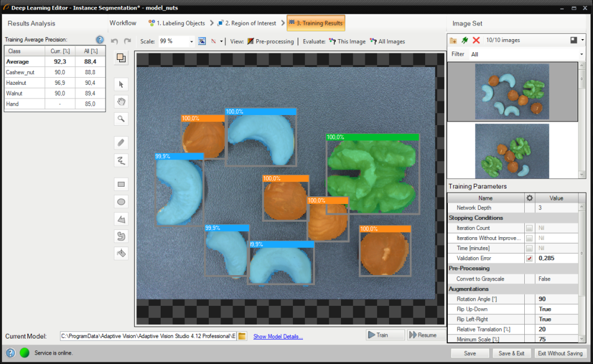Select the paint bucket fill tool
The height and width of the screenshot is (364, 593).
pyautogui.click(x=121, y=253)
